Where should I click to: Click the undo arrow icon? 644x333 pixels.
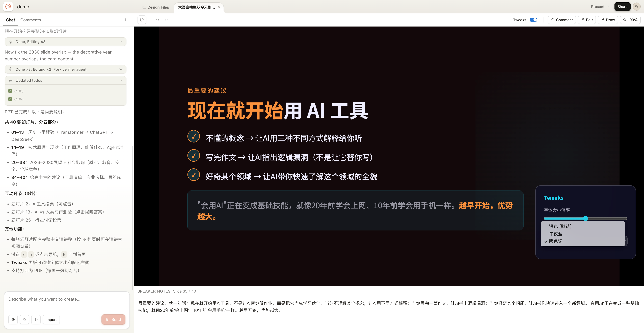[x=157, y=20]
